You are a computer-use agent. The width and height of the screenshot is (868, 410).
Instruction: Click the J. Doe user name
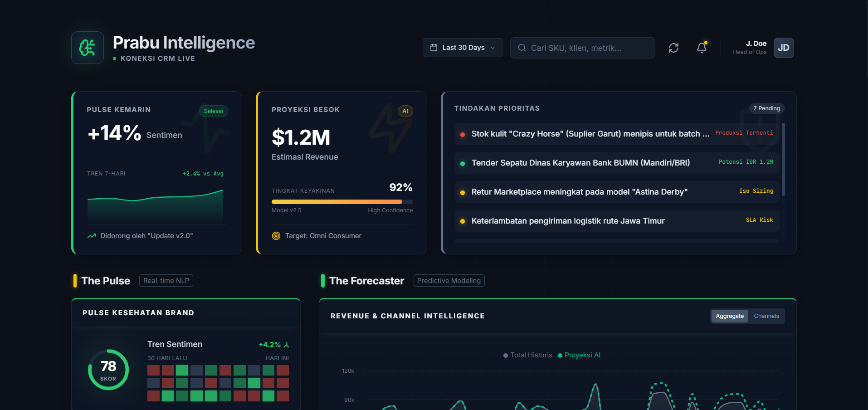coord(756,44)
